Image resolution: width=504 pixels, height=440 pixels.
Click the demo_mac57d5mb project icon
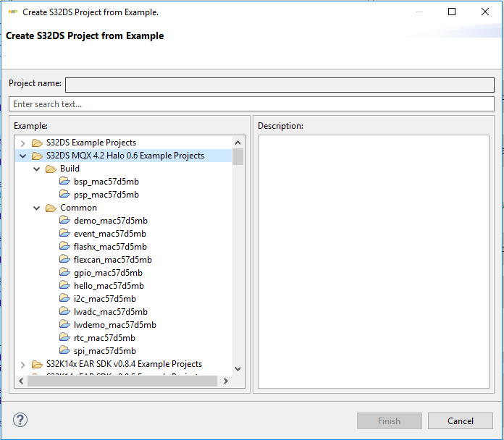[x=64, y=220]
